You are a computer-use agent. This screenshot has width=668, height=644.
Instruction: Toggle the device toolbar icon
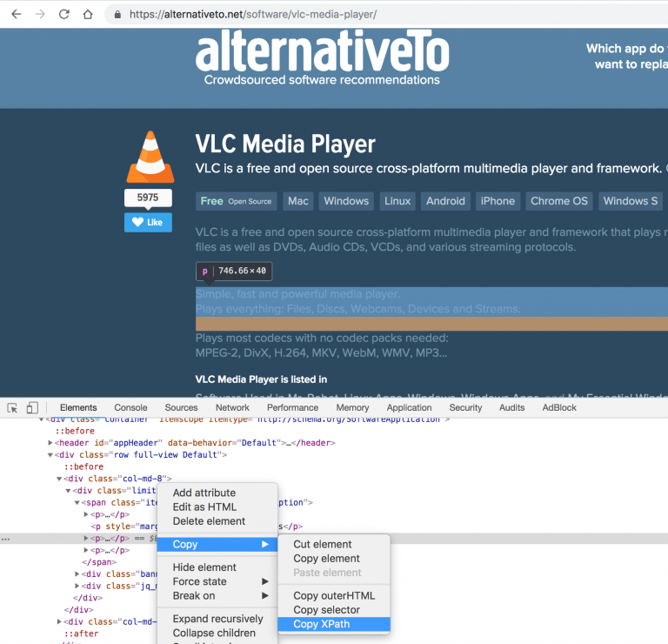tap(32, 408)
